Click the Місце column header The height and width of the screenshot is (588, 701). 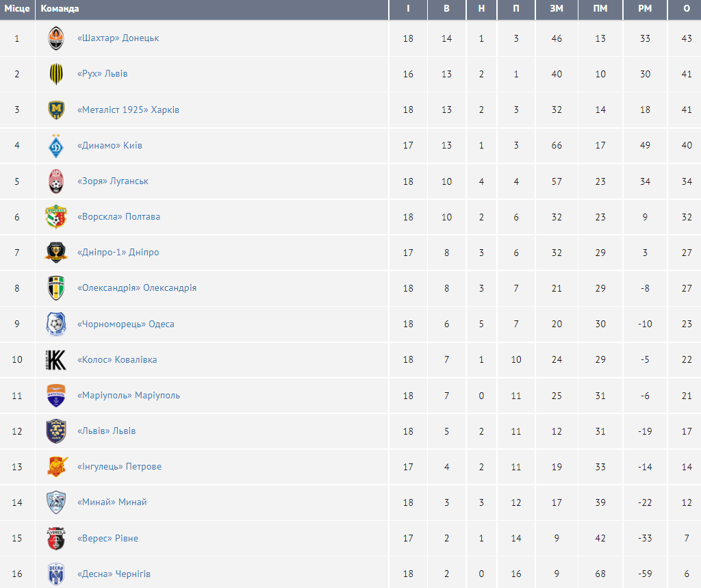click(17, 9)
